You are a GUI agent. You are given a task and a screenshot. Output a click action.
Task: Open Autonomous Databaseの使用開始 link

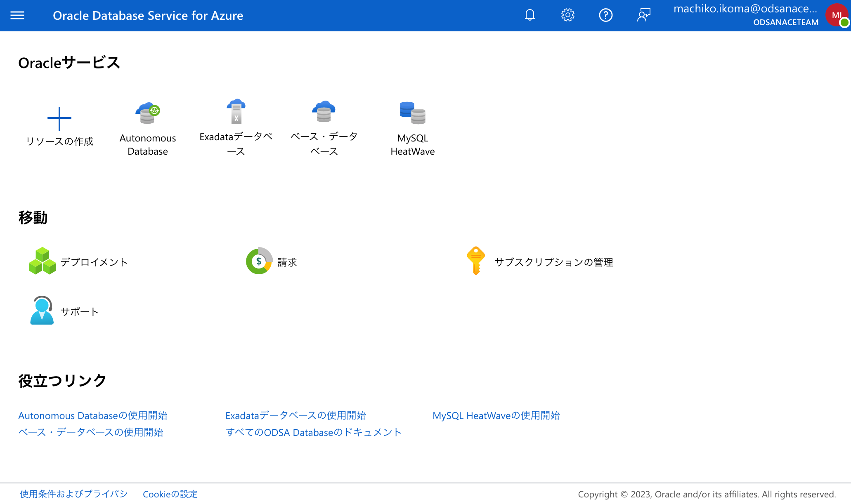point(93,415)
